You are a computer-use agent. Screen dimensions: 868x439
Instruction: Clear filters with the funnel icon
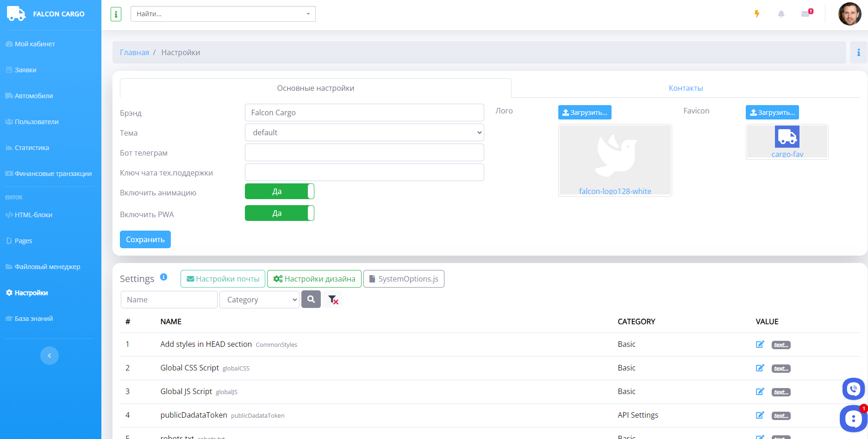tap(333, 300)
